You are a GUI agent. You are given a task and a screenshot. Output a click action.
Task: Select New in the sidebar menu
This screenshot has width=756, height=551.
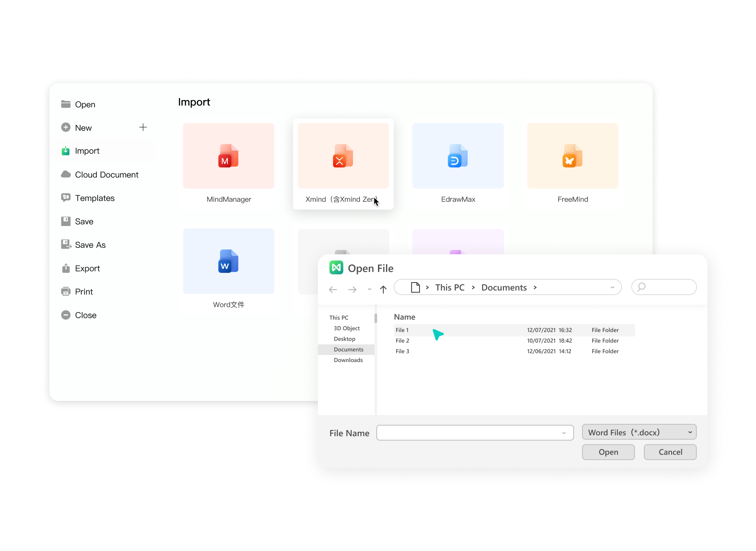(x=83, y=128)
